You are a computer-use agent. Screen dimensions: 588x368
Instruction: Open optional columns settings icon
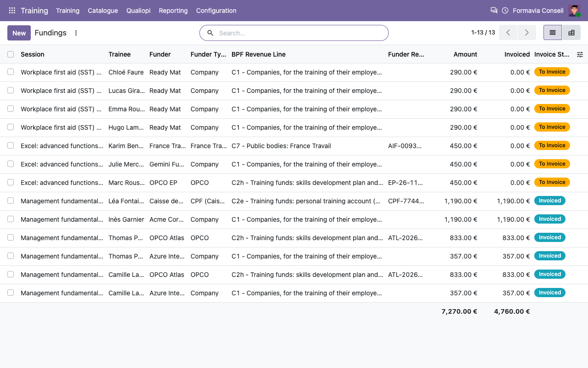pyautogui.click(x=580, y=54)
